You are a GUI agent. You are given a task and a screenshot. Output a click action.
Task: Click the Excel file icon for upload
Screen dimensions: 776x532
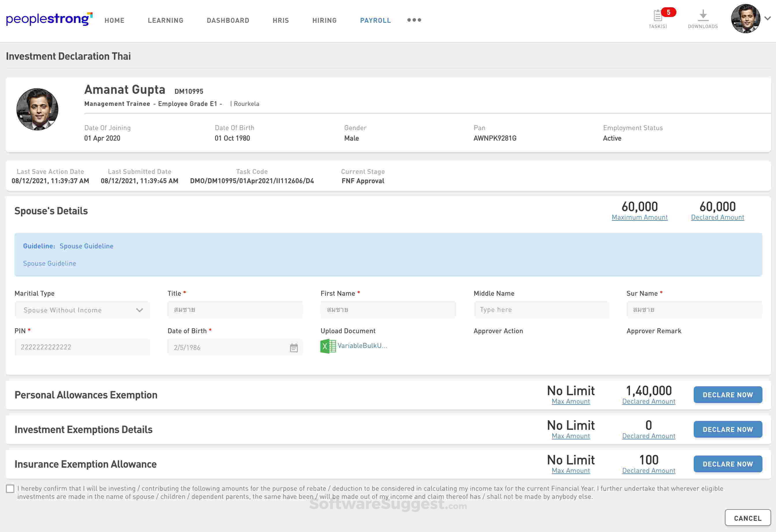pos(328,346)
